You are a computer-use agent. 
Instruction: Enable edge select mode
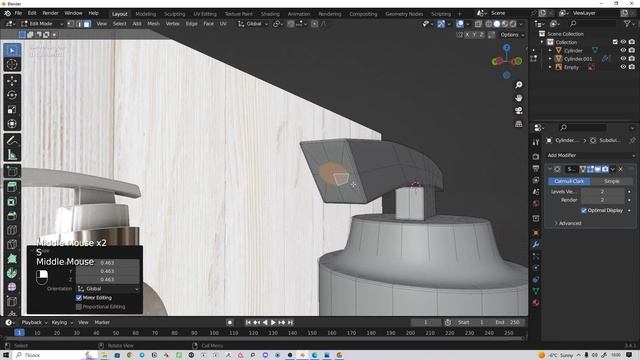(x=79, y=24)
